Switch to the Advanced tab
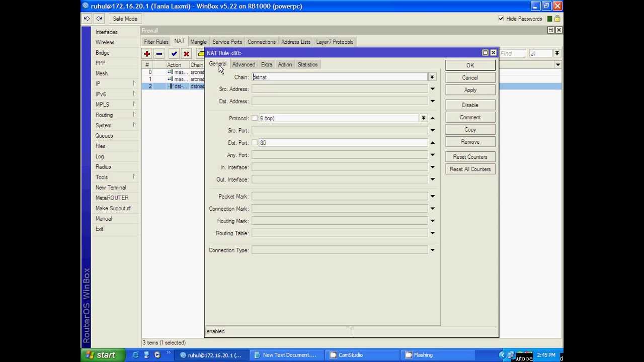 244,64
